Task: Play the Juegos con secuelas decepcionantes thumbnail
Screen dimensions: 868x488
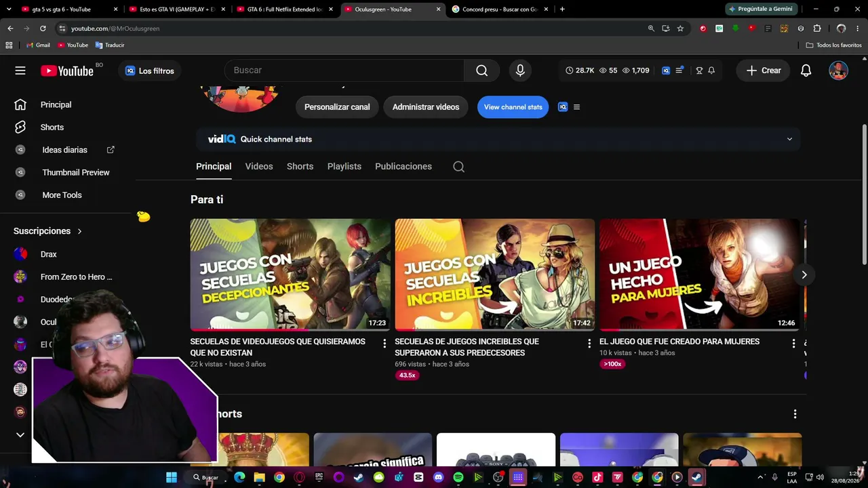Action: coord(290,274)
